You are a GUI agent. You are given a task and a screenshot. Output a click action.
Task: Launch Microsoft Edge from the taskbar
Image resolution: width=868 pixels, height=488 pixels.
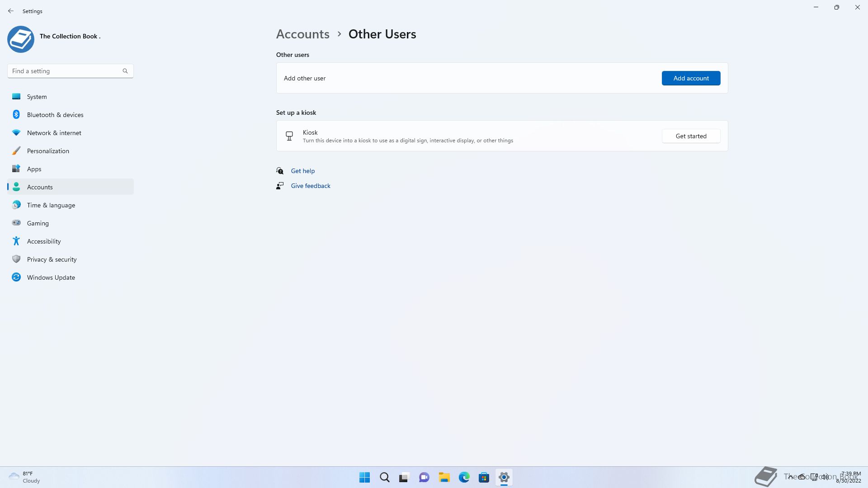[464, 477]
